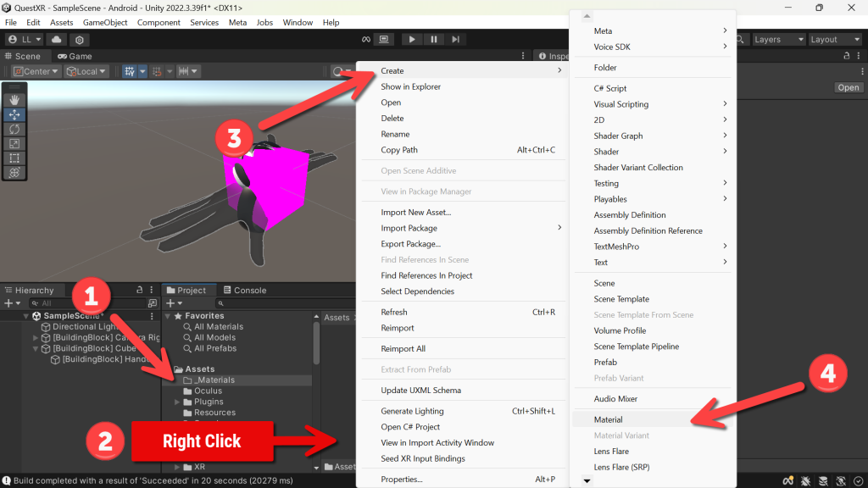868x488 pixels.
Task: Click the build warning icon in status bar
Action: [6, 481]
